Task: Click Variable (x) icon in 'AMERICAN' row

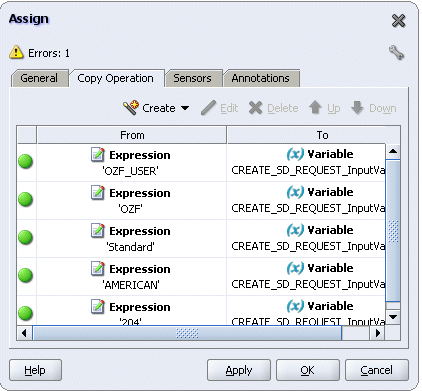Action: tap(295, 268)
